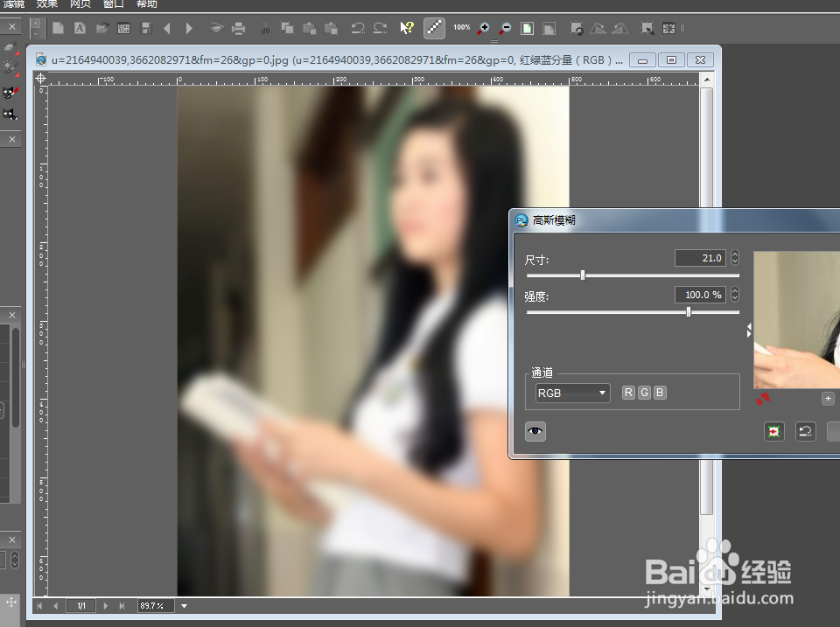Image resolution: width=840 pixels, height=627 pixels.
Task: Select the gear-shaped tool in left panel
Action: 9,67
